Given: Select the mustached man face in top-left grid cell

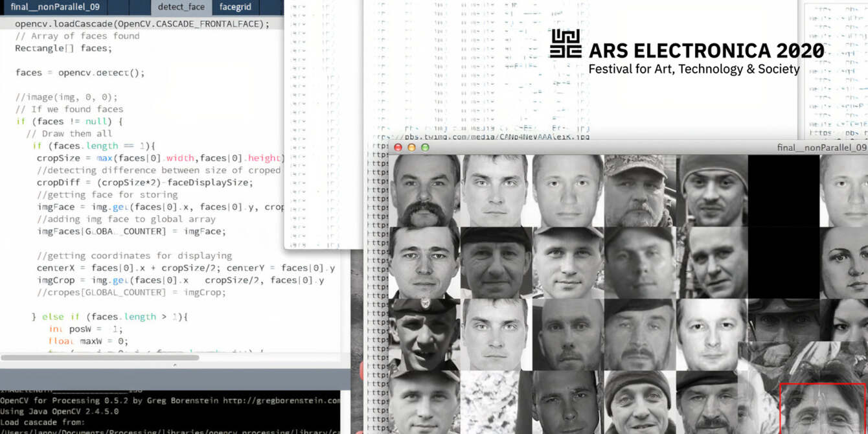Looking at the screenshot, I should (x=424, y=190).
